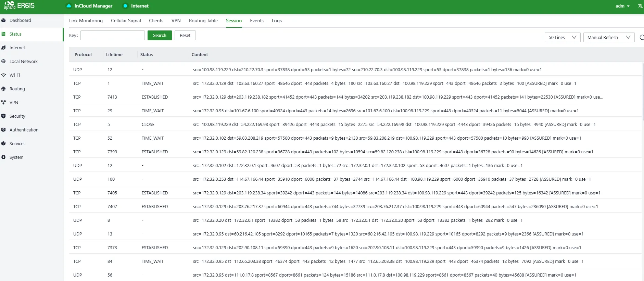Click the Routing sidebar icon
644x281 pixels.
pos(3,89)
